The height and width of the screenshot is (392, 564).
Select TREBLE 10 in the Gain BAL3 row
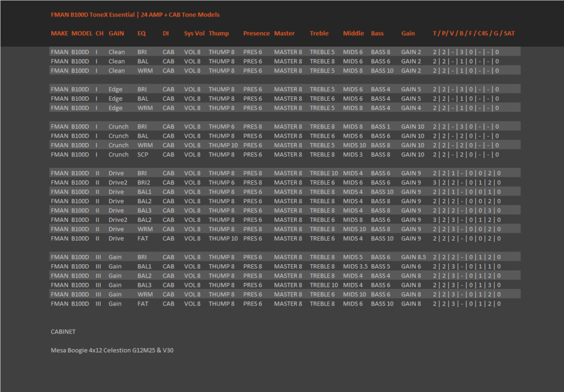pos(324,286)
